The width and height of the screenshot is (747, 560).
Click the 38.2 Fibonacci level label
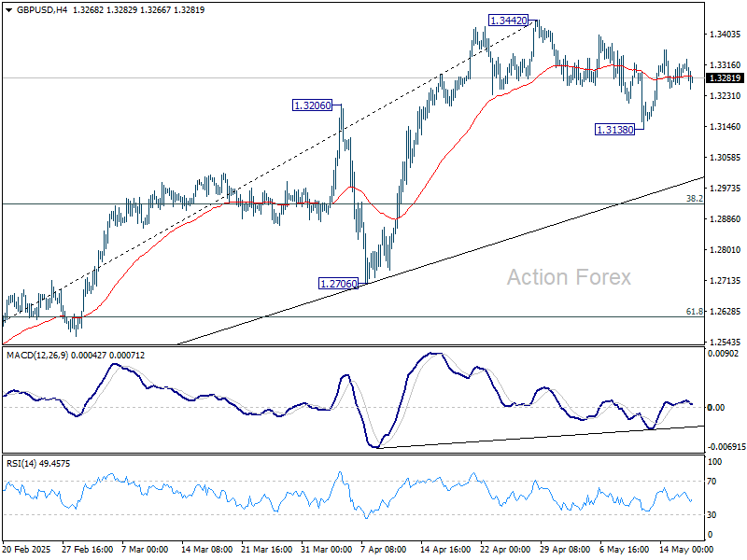pos(694,199)
